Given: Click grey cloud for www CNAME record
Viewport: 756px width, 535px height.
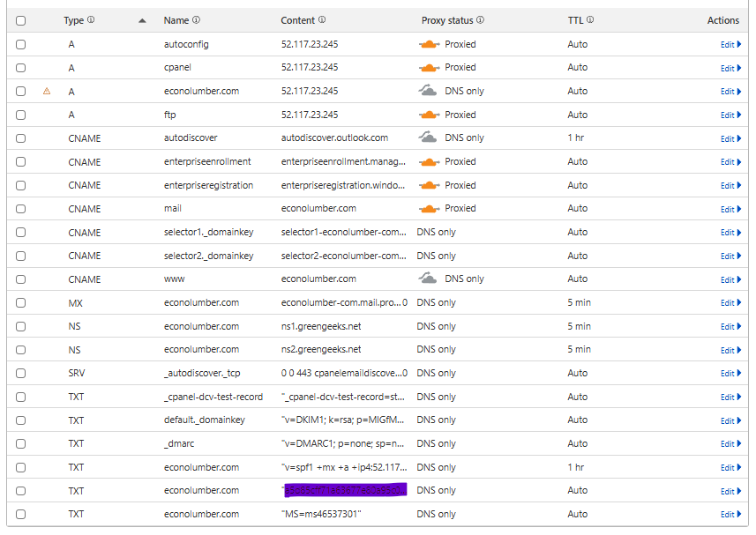Looking at the screenshot, I should point(428,279).
